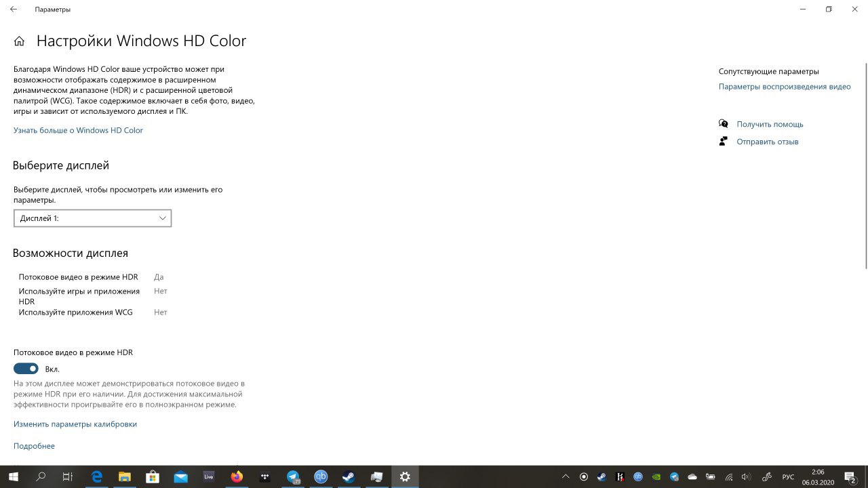The width and height of the screenshot is (868, 488).
Task: Click NVIDIA icon in system tray
Action: pyautogui.click(x=656, y=477)
